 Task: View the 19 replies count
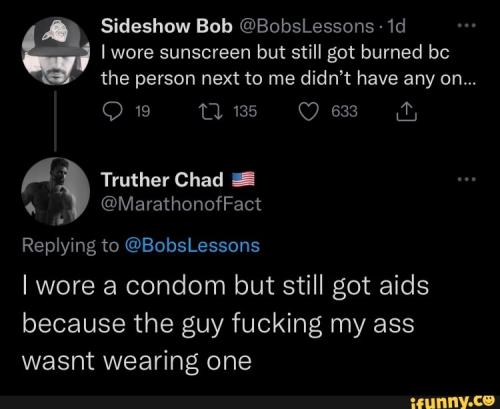143,112
